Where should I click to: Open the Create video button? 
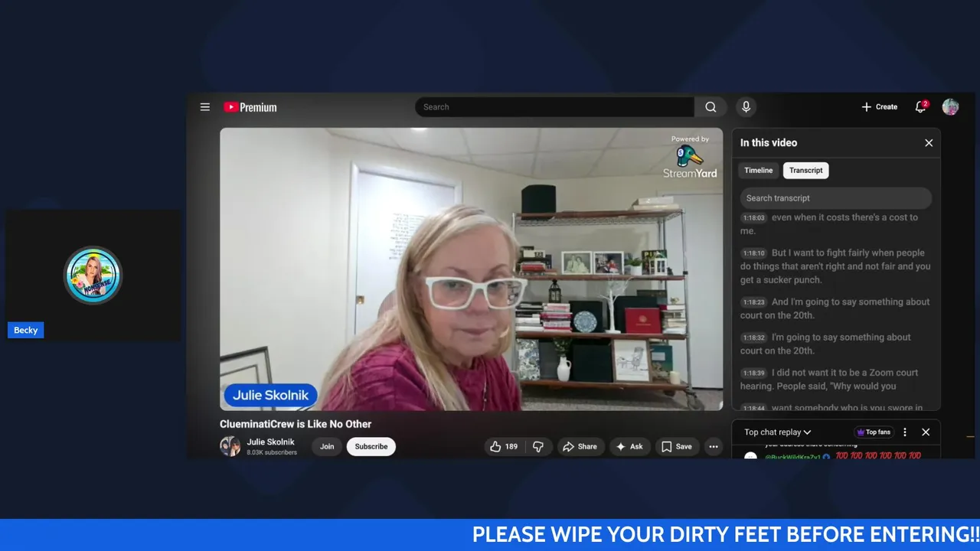(x=879, y=107)
